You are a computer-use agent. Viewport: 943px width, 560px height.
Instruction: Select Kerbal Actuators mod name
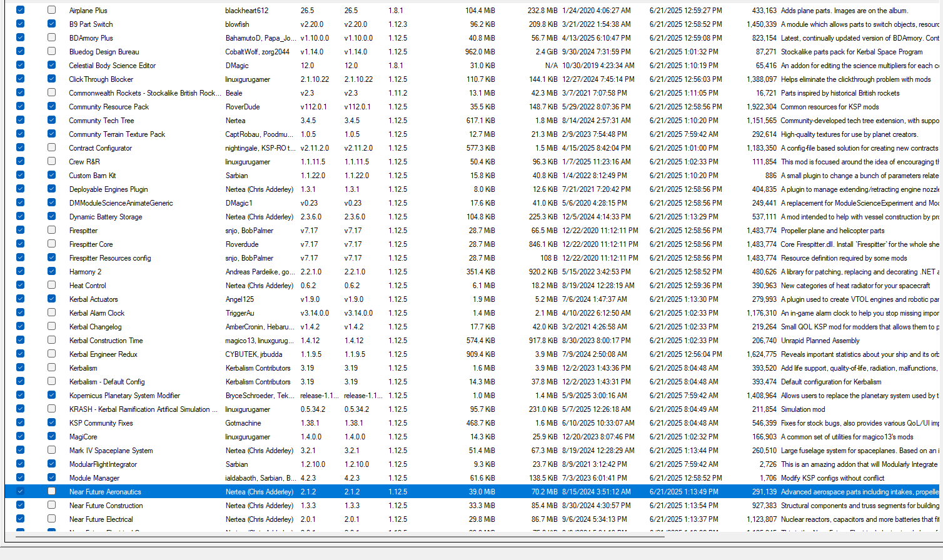(x=93, y=299)
